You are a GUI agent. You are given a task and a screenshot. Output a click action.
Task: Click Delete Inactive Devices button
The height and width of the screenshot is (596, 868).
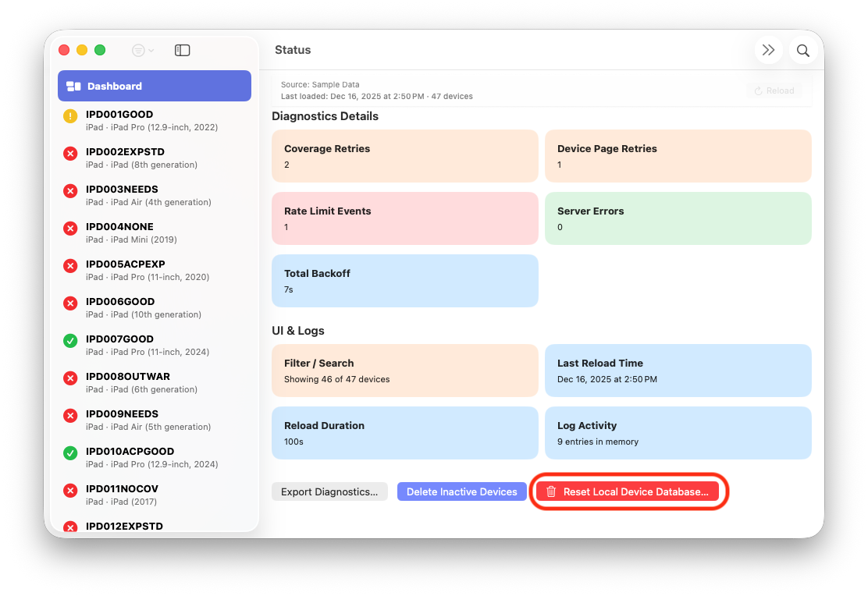point(461,491)
